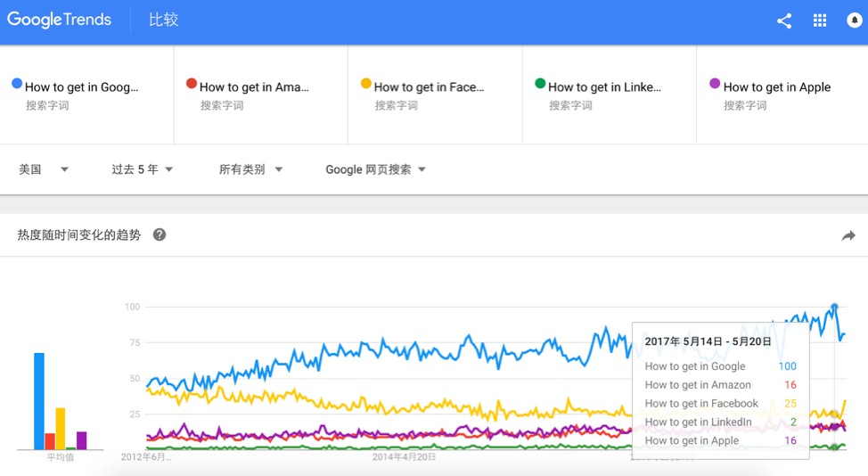Select the 比较 tab in header
868x476 pixels.
(x=164, y=20)
